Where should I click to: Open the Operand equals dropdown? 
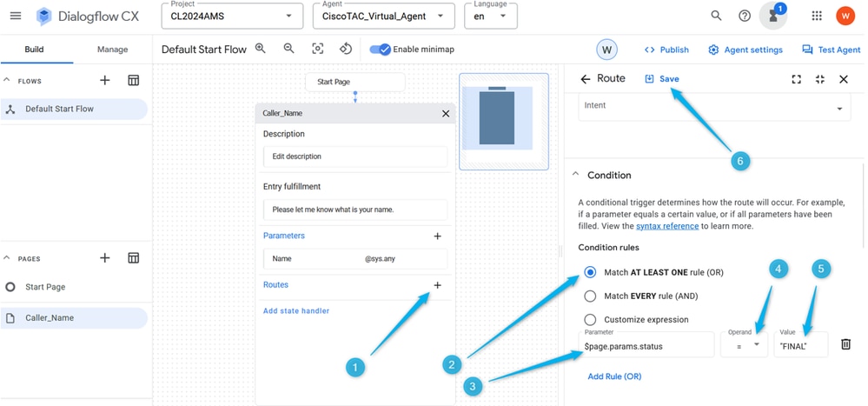point(744,344)
